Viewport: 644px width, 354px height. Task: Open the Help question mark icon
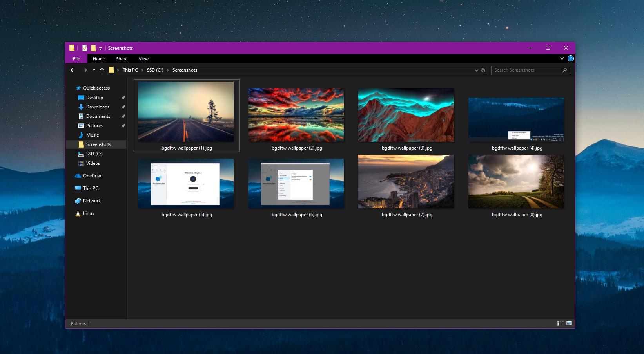[571, 58]
